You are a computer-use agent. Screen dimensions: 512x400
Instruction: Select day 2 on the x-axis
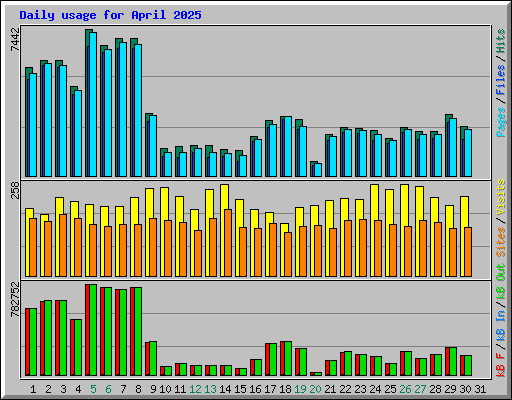point(48,389)
